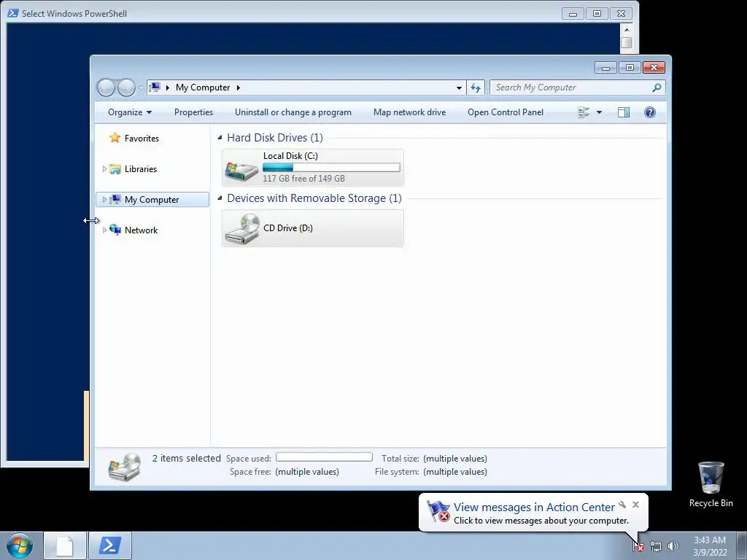Open the Windows Start button

pyautogui.click(x=20, y=545)
